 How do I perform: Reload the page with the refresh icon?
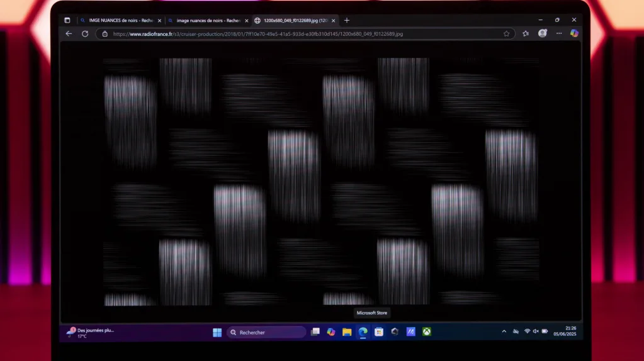point(85,34)
